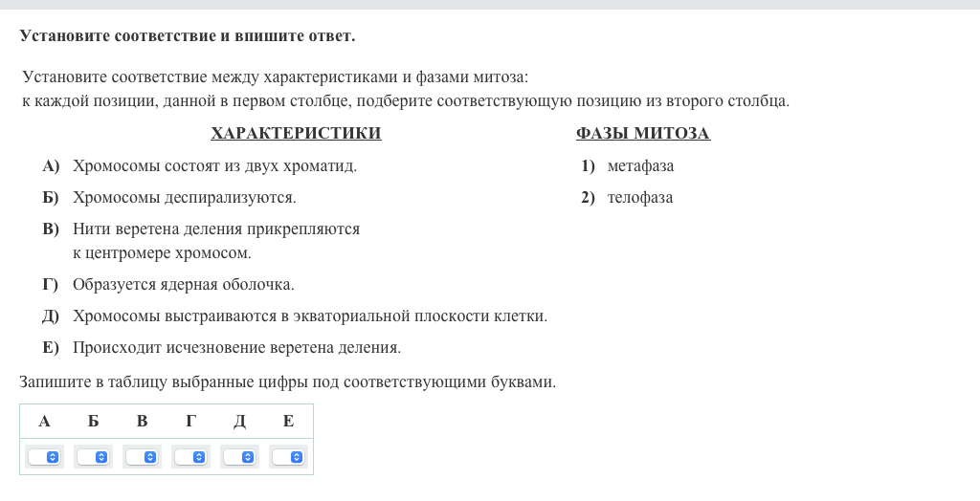Click the bold title 'Установите соответствие и впишите ответ'
Screen dimensions: 980x501
coord(187,36)
